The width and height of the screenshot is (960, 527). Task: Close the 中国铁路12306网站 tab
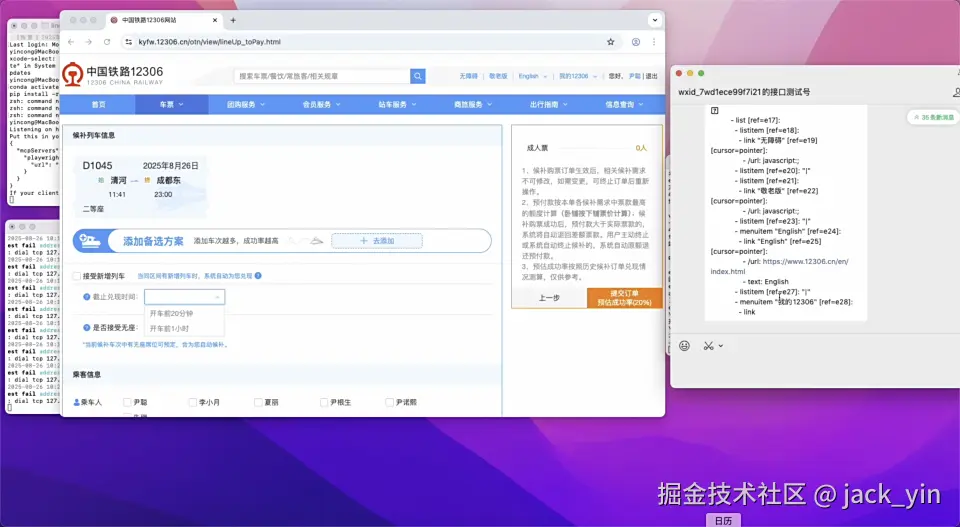tap(215, 20)
